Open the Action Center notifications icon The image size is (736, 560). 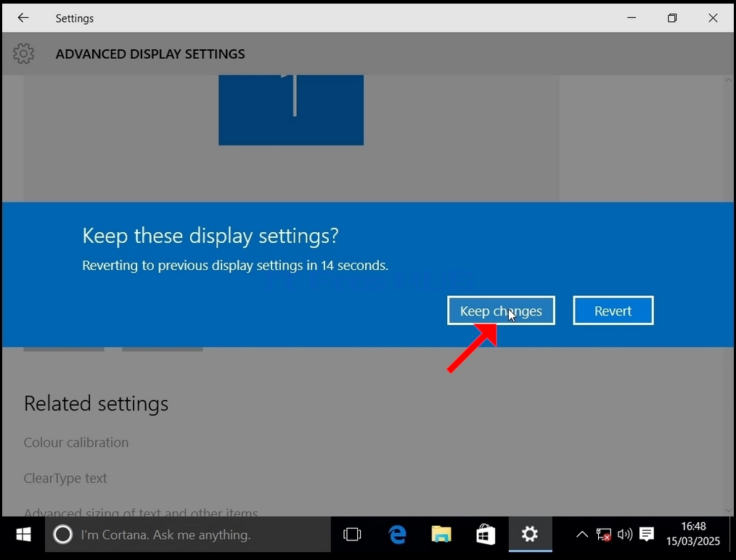point(646,534)
